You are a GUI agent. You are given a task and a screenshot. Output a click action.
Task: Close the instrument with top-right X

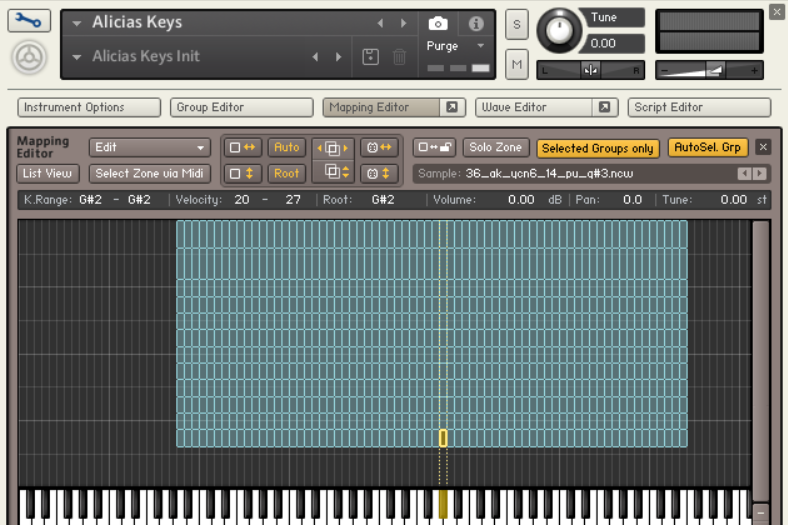click(777, 12)
